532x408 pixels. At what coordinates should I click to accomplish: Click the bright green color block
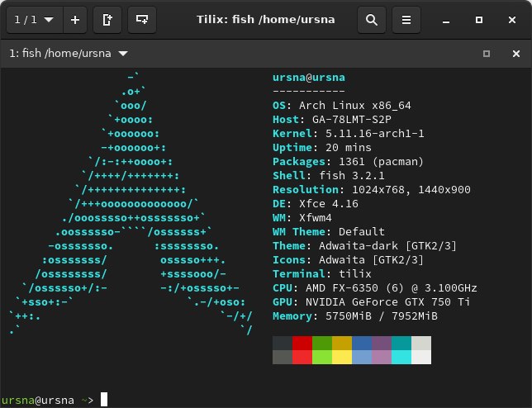[322, 357]
